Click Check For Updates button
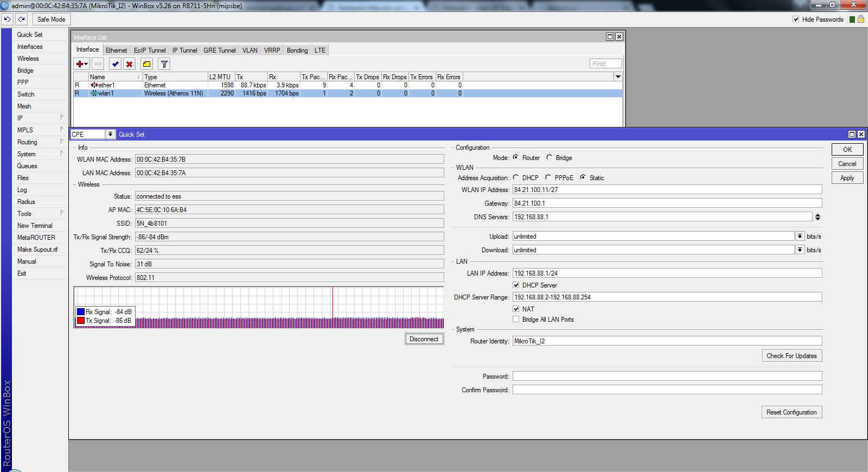 click(x=792, y=356)
